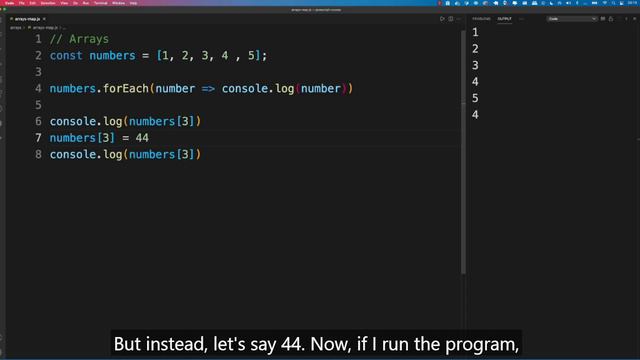Image resolution: width=640 pixels, height=360 pixels.
Task: Click gutter line number 1
Action: (38, 39)
